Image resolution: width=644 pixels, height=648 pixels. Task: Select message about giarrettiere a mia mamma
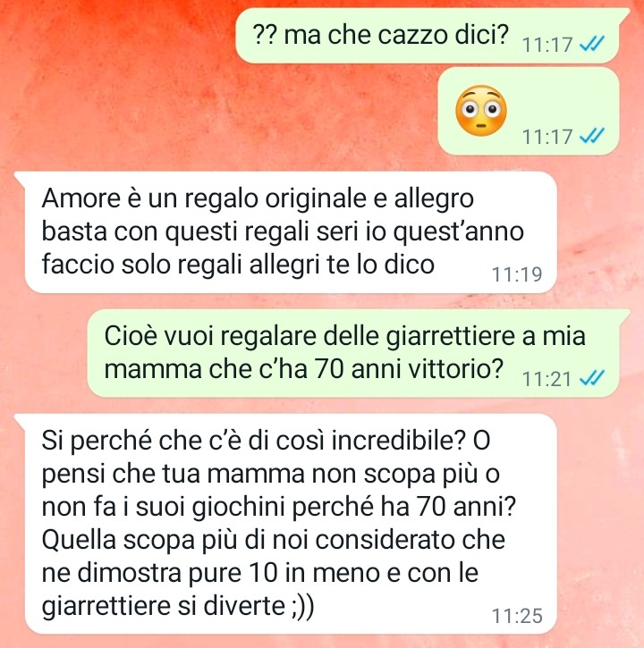353,353
